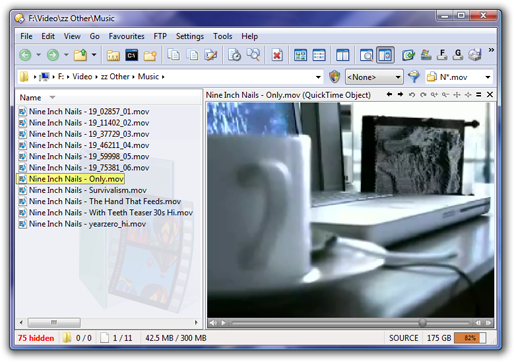Viewport: 514px width, 362px height.
Task: Step forward one frame in QuickTime
Action: pos(488,323)
